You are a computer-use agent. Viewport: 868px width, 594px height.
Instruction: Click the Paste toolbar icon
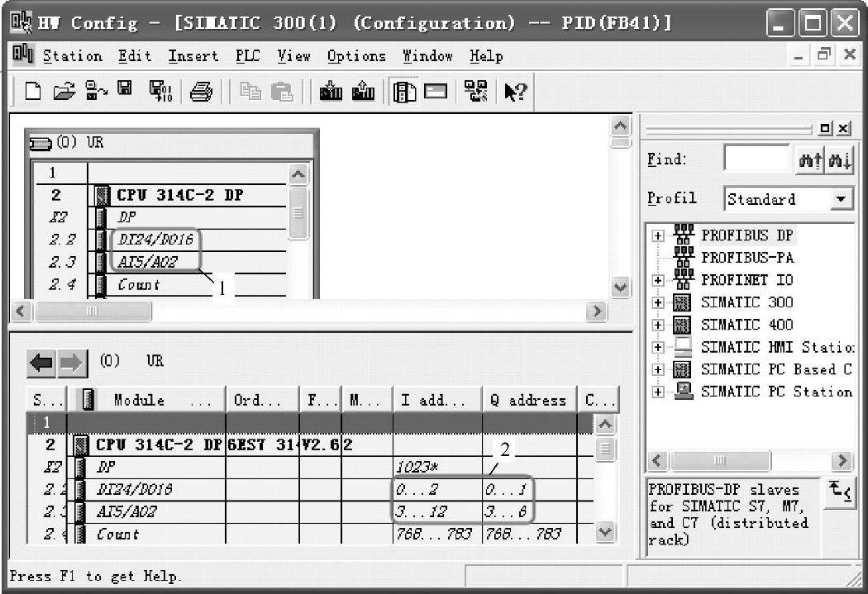click(x=282, y=91)
